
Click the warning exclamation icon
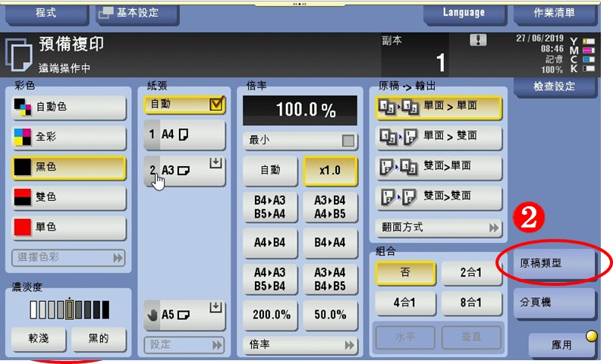click(478, 40)
